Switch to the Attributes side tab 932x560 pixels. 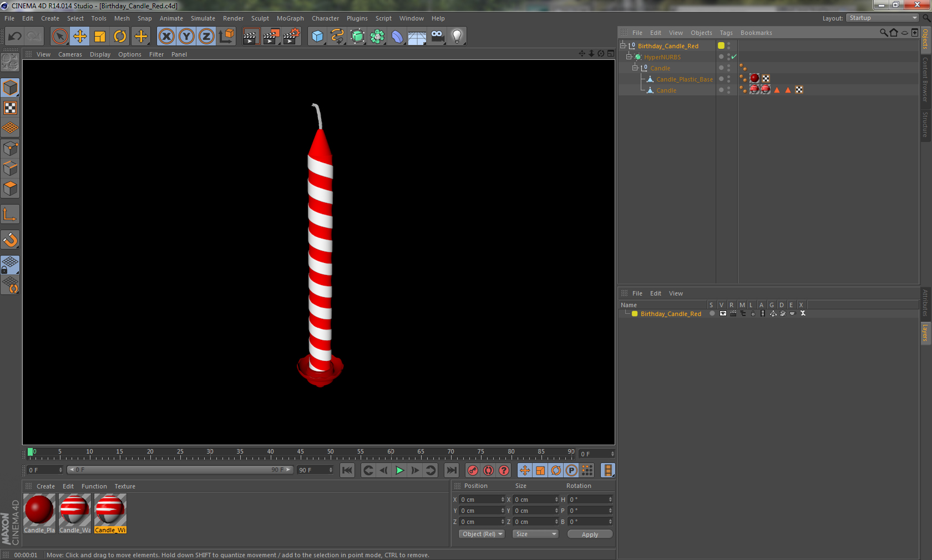[x=925, y=303]
